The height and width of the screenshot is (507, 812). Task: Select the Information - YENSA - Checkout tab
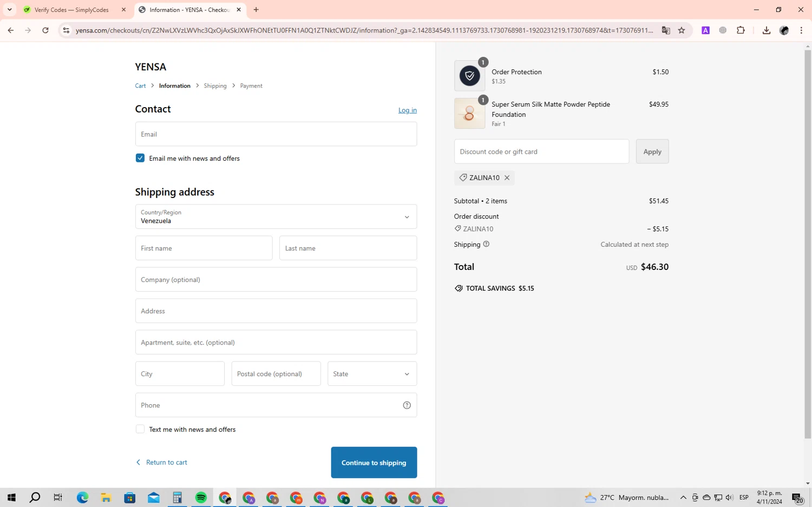coord(189,10)
